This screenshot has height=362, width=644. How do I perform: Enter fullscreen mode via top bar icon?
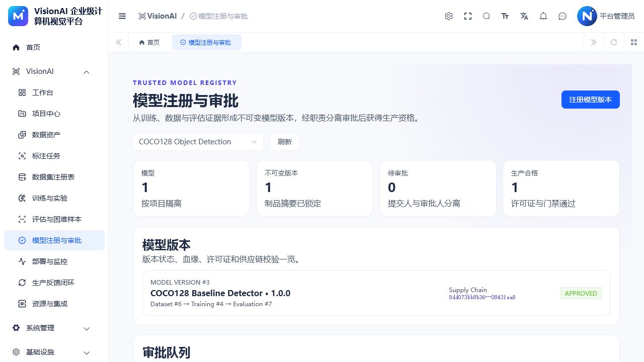[468, 16]
